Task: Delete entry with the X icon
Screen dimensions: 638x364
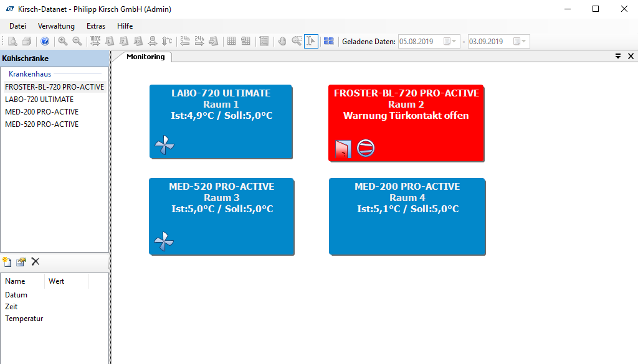Action: (x=36, y=261)
